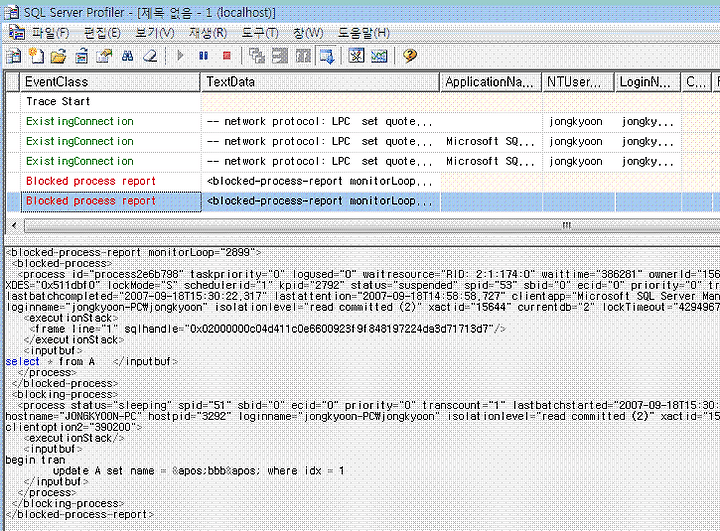This screenshot has height=531, width=720.
Task: Click the C... column header
Action: click(x=696, y=82)
